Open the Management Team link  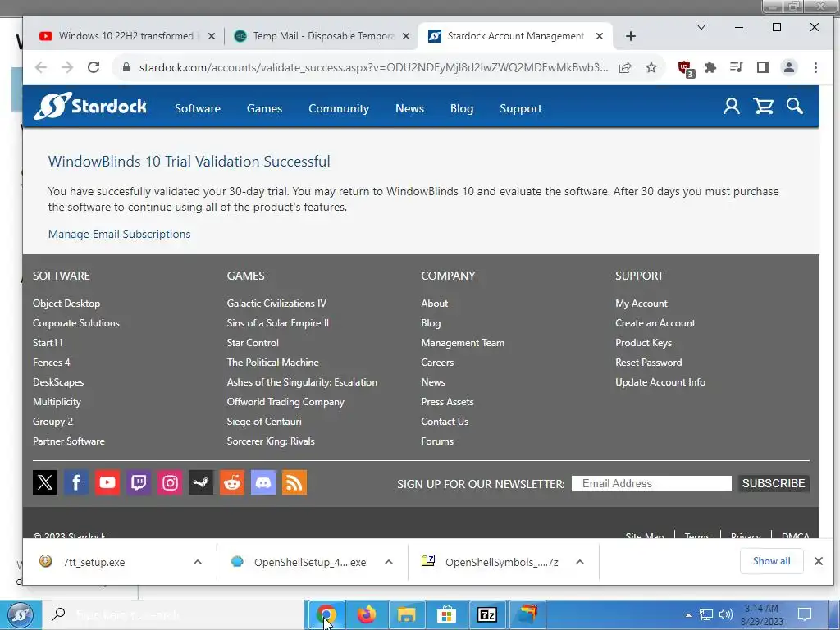click(x=463, y=343)
